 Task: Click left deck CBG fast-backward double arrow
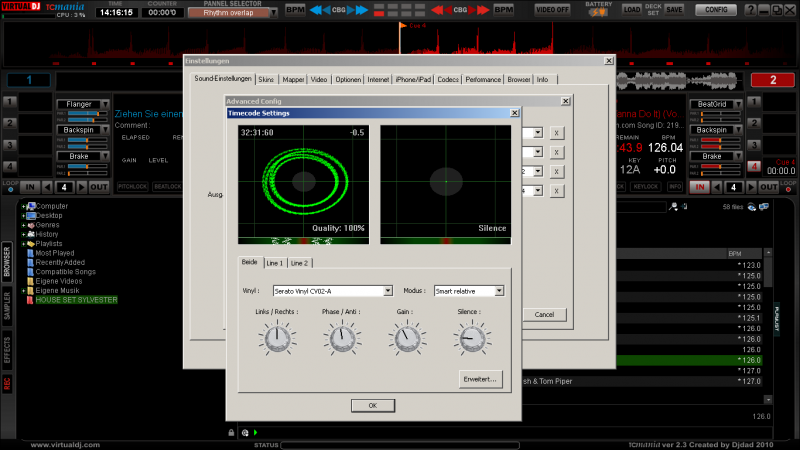pyautogui.click(x=316, y=10)
